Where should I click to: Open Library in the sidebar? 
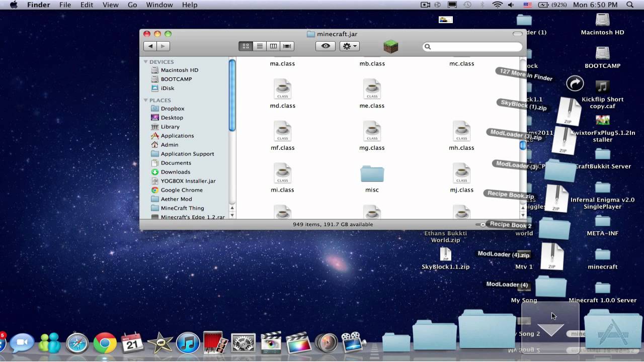(x=170, y=127)
